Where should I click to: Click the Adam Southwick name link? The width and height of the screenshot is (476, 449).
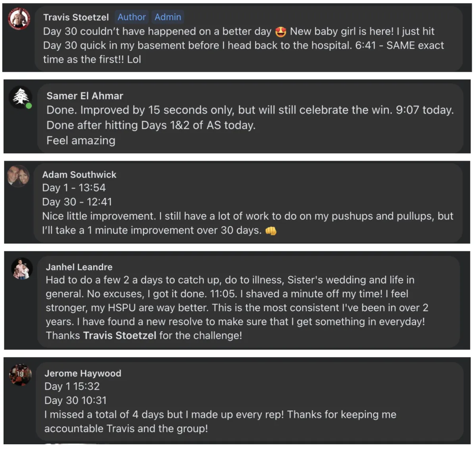click(79, 175)
